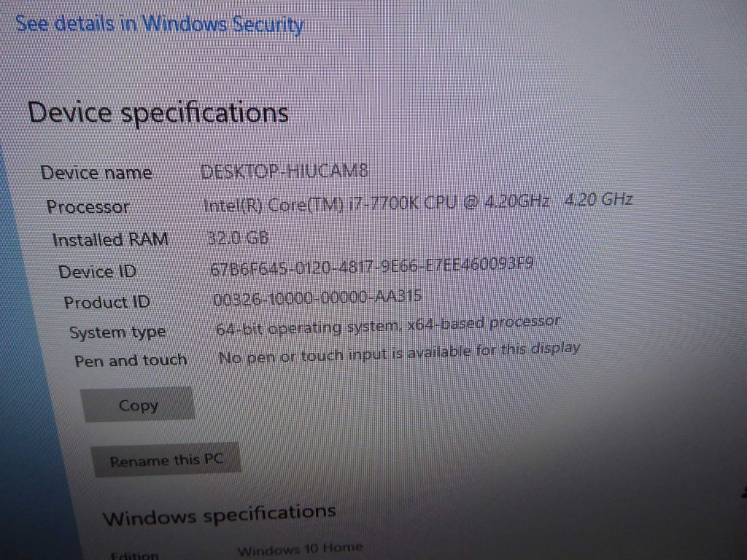The width and height of the screenshot is (747, 560).
Task: Click the Copy button under device specifications
Action: [x=138, y=405]
